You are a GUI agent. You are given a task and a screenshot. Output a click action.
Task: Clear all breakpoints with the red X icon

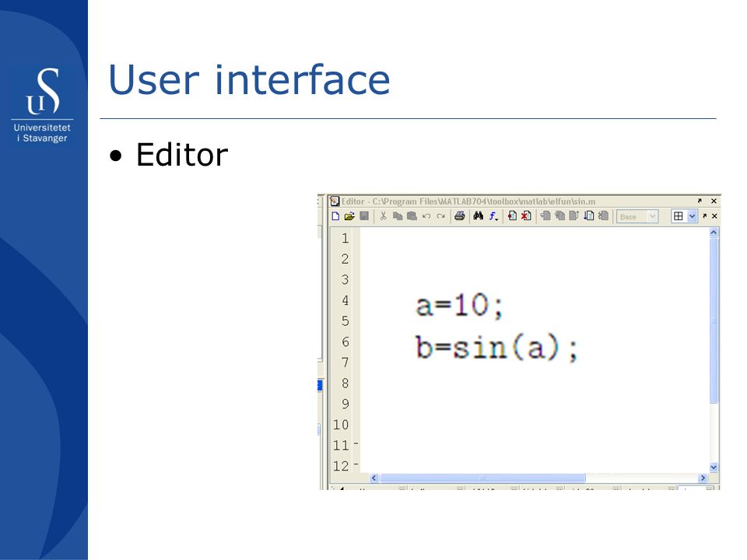point(527,216)
